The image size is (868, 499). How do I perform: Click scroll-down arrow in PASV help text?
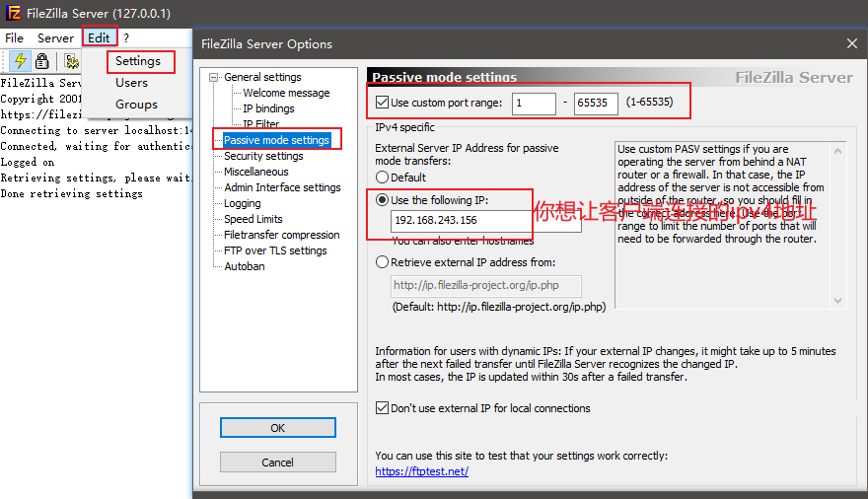[x=837, y=301]
